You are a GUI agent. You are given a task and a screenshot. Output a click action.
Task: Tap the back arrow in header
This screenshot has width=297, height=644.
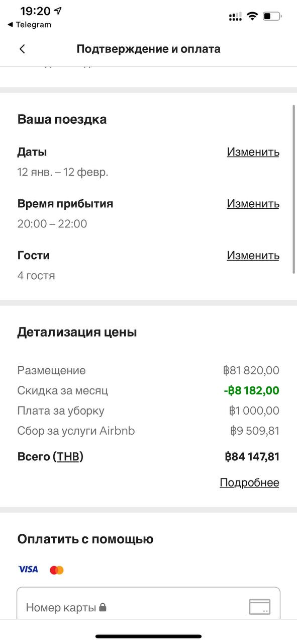[22, 49]
